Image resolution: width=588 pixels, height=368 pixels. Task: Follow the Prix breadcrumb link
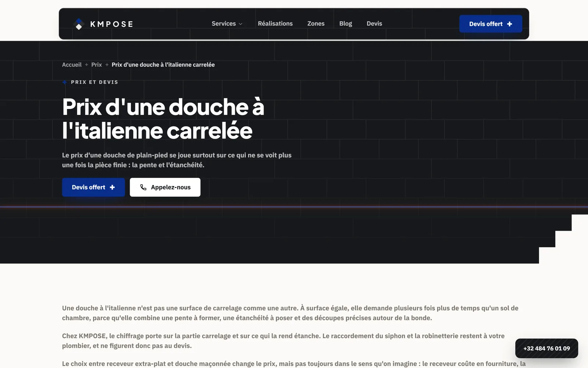(x=97, y=65)
